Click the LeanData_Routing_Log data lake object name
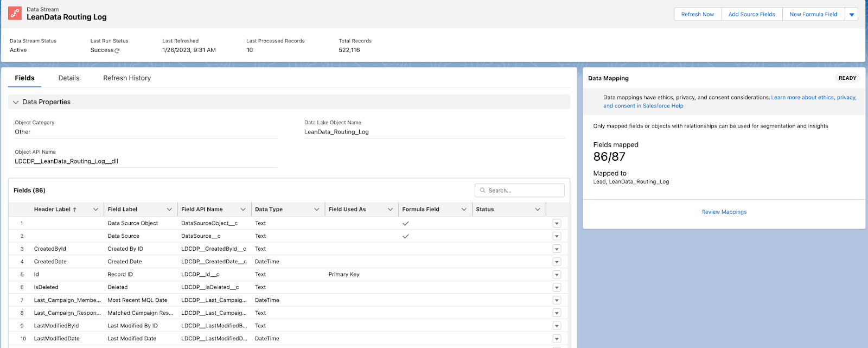This screenshot has height=348, width=868. (x=336, y=132)
